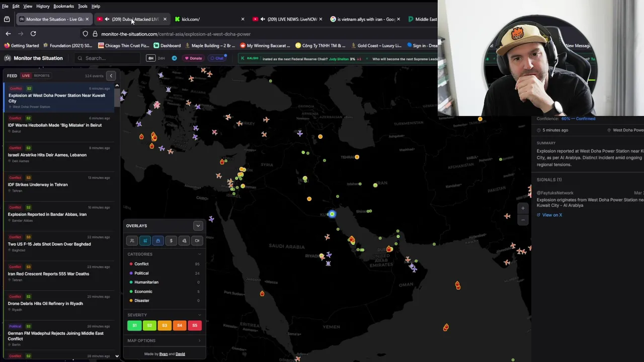The image size is (644, 362).
Task: Click the orange dot marker near Tehran
Action: [x=357, y=157]
